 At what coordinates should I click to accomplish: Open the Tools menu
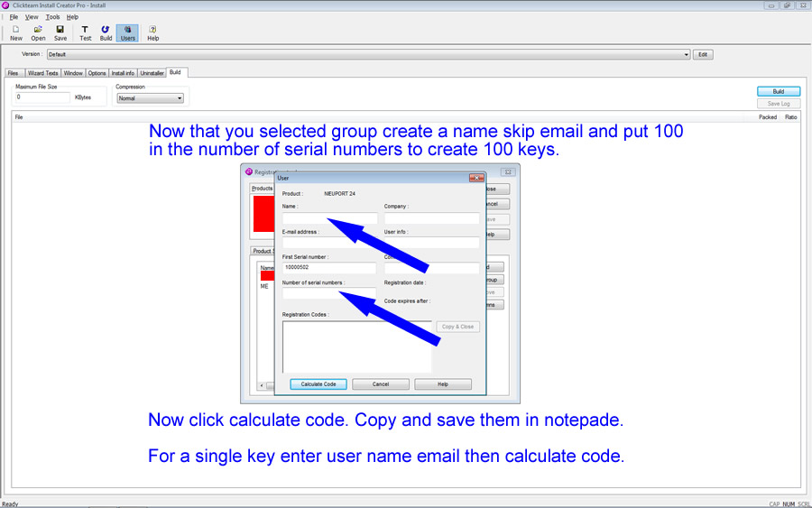53,17
